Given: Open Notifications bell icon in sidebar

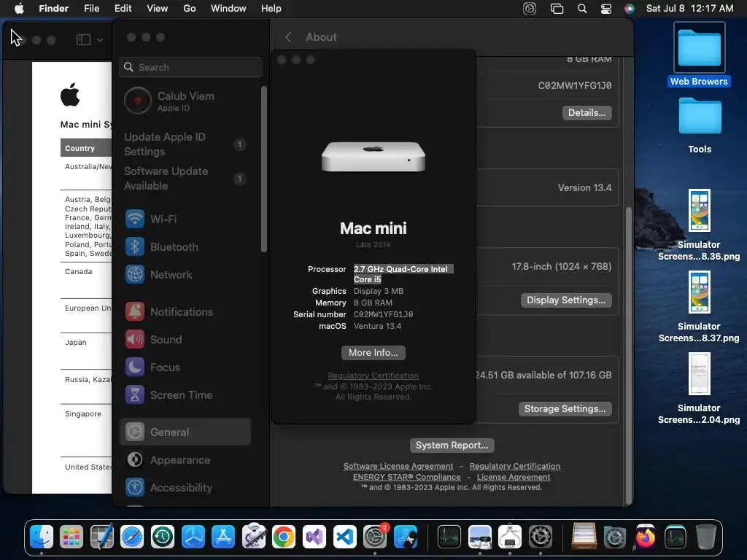Looking at the screenshot, I should 135,312.
